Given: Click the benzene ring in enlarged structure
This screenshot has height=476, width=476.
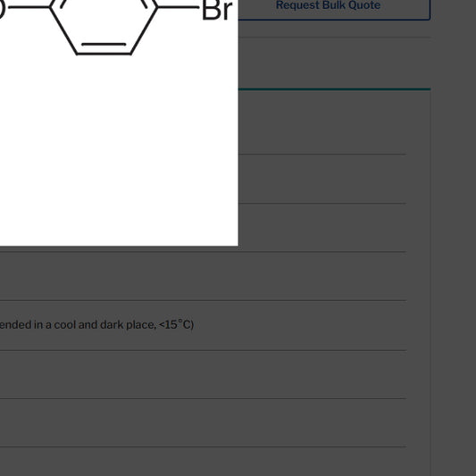Looking at the screenshot, I should click(x=104, y=28).
